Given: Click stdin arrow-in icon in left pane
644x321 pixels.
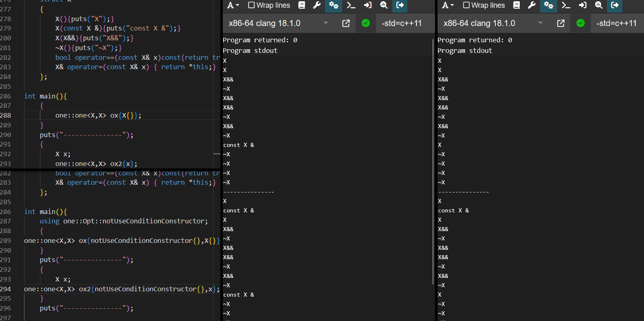Looking at the screenshot, I should (x=368, y=5).
